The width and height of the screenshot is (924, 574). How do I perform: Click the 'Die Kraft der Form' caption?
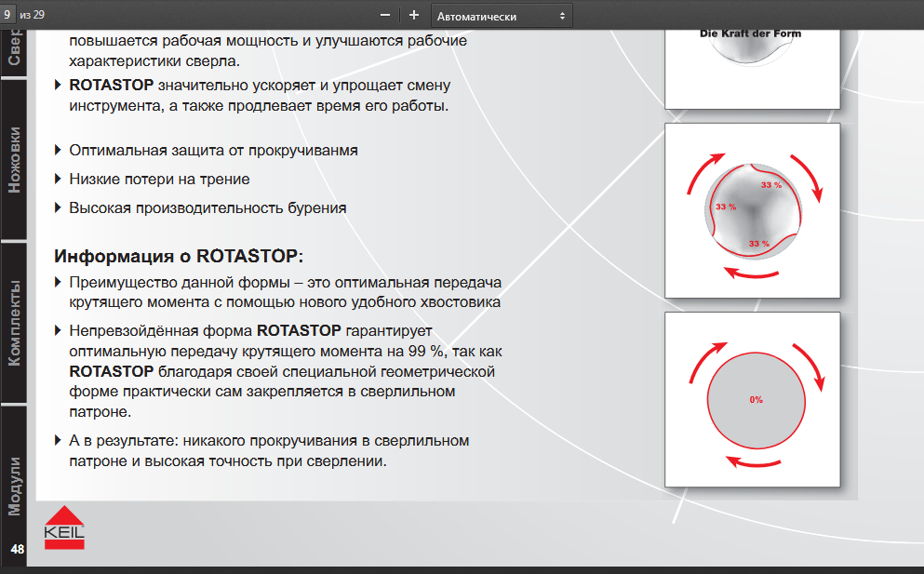[750, 33]
